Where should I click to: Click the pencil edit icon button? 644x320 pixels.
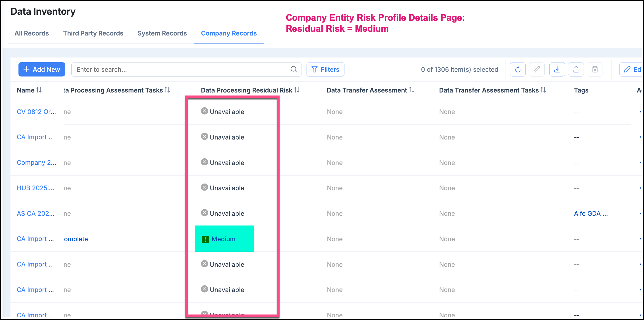coord(536,69)
